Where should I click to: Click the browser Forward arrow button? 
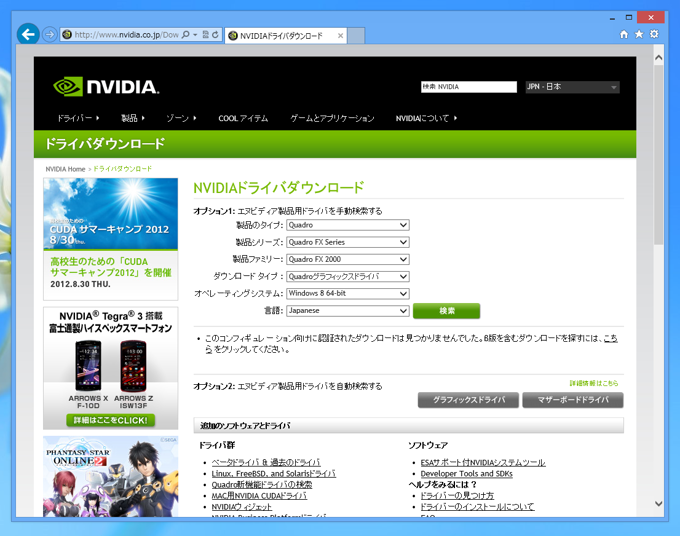click(49, 34)
